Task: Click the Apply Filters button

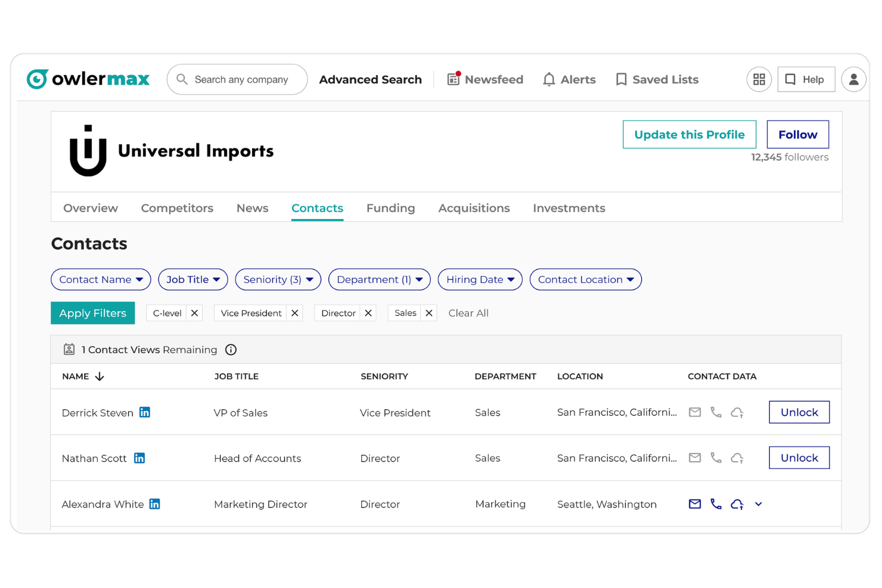Action: (92, 313)
